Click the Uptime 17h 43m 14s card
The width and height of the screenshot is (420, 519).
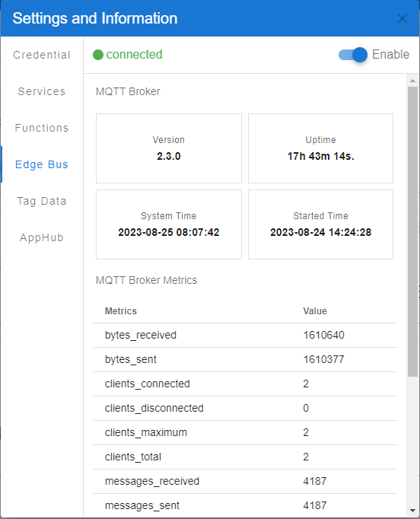pyautogui.click(x=321, y=148)
